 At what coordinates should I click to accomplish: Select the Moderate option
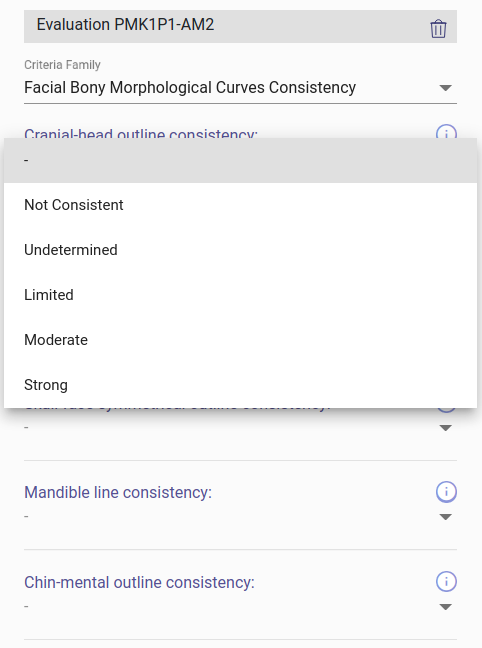click(240, 340)
